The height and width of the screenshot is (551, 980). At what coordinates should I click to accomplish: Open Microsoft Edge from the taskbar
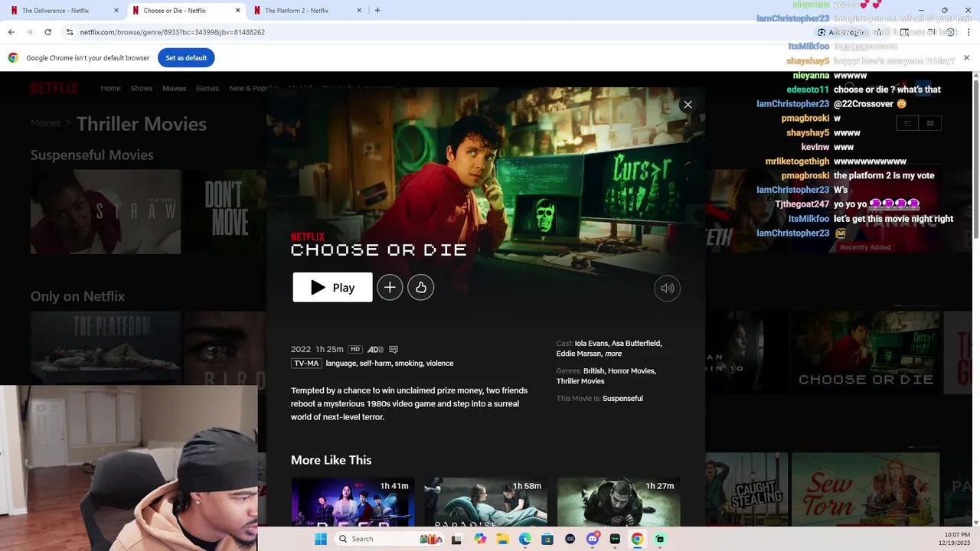pos(524,539)
